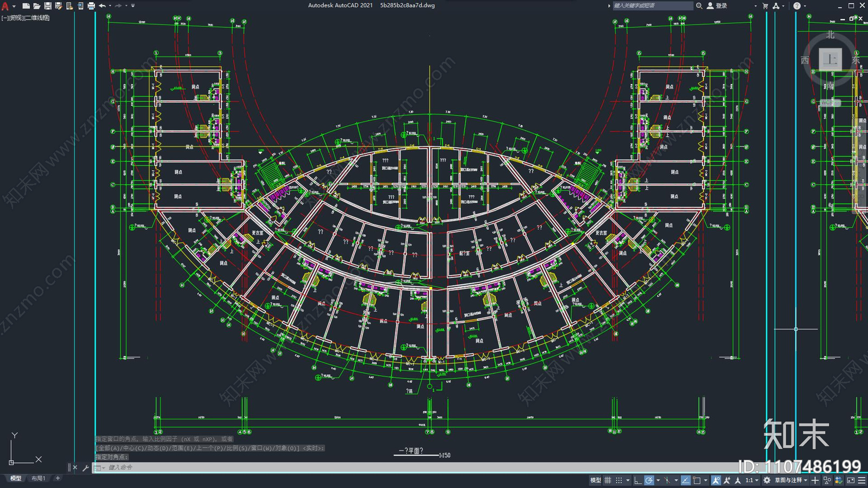868x488 pixels.
Task: Click the search keyword input field
Action: [653, 5]
